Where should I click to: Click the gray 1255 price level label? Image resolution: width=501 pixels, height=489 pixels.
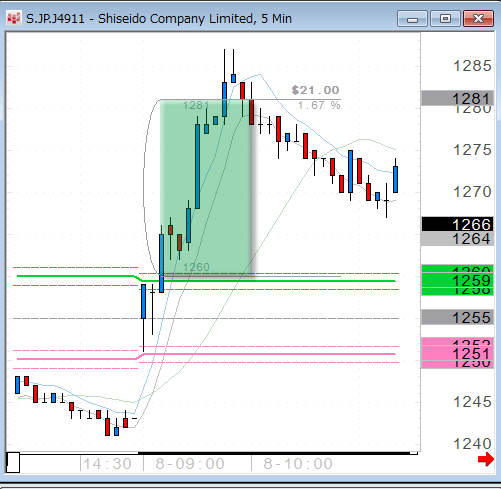pyautogui.click(x=457, y=317)
